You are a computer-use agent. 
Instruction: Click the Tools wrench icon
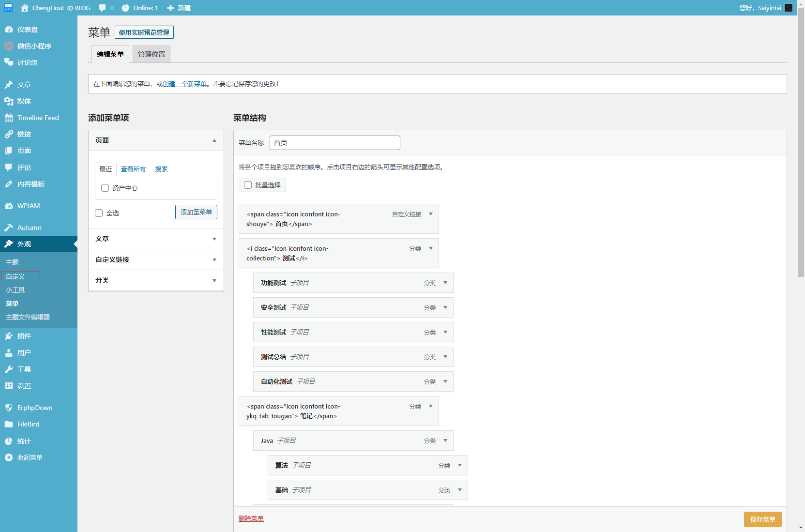(x=9, y=369)
